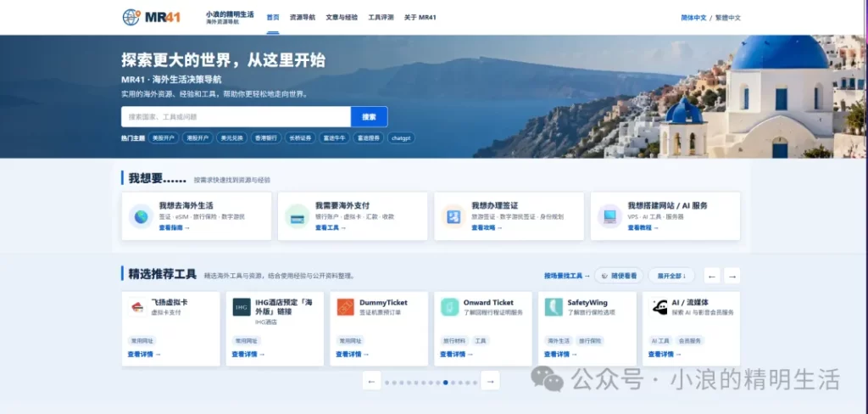This screenshot has height=414, width=868.
Task: Click the 飞扬虚拟卡 card logo
Action: click(136, 307)
